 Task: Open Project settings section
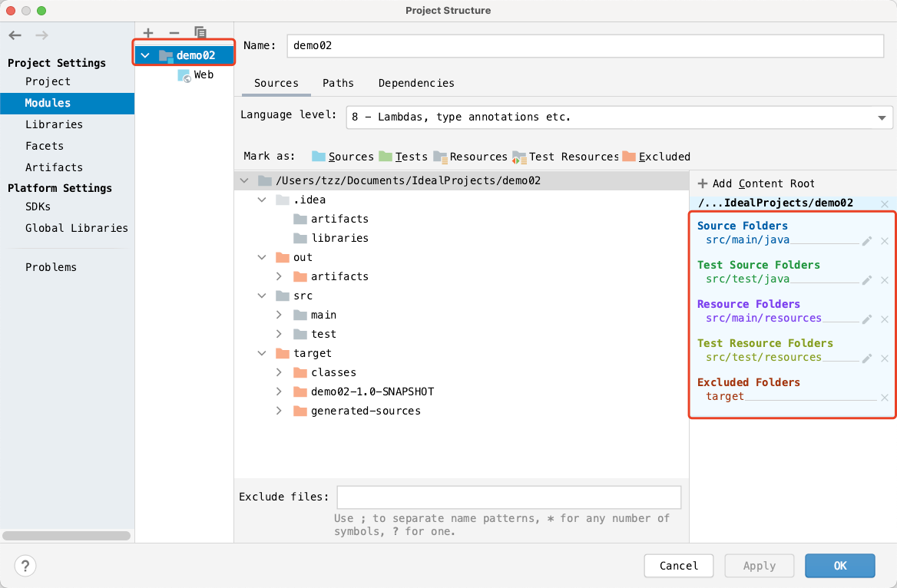click(48, 81)
